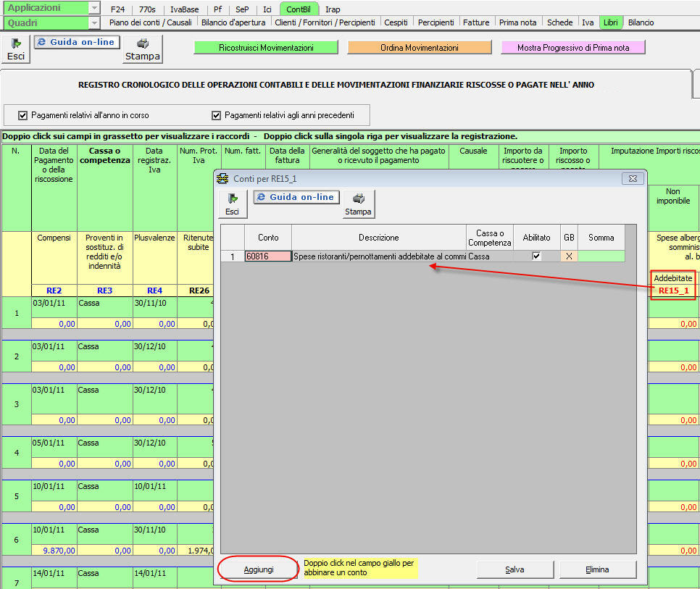The height and width of the screenshot is (589, 700).
Task: Click GB X cell for row 60816
Action: (x=569, y=256)
